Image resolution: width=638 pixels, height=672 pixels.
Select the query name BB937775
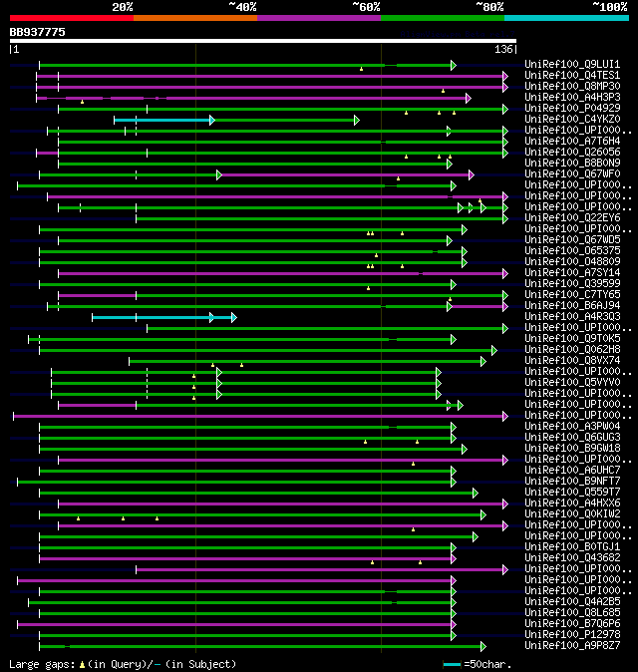tap(37, 32)
